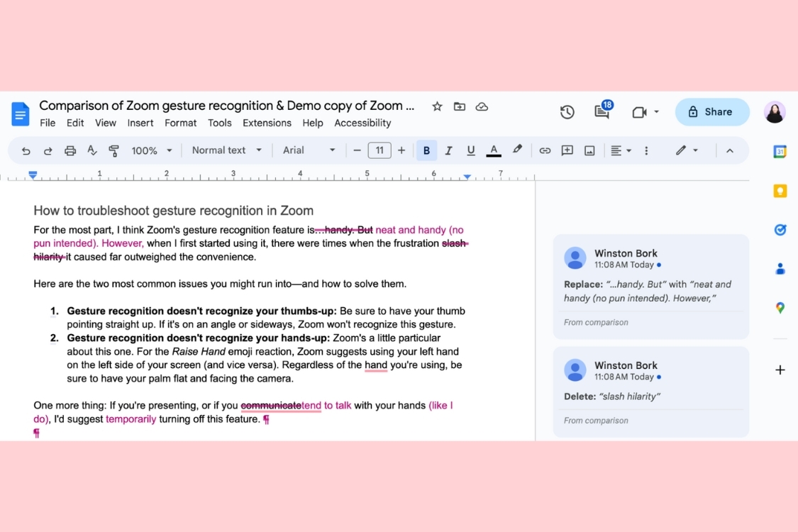Open Google Tasks in side panel
This screenshot has height=532, width=798.
780,230
